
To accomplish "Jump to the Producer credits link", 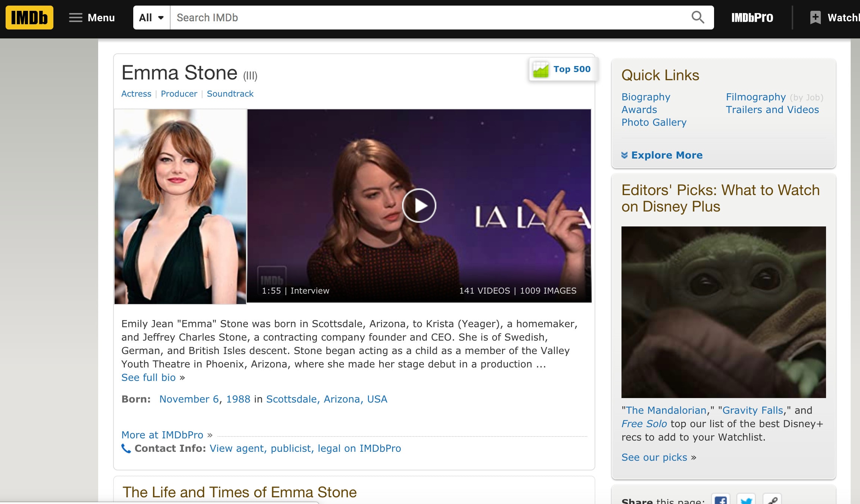I will [x=179, y=94].
